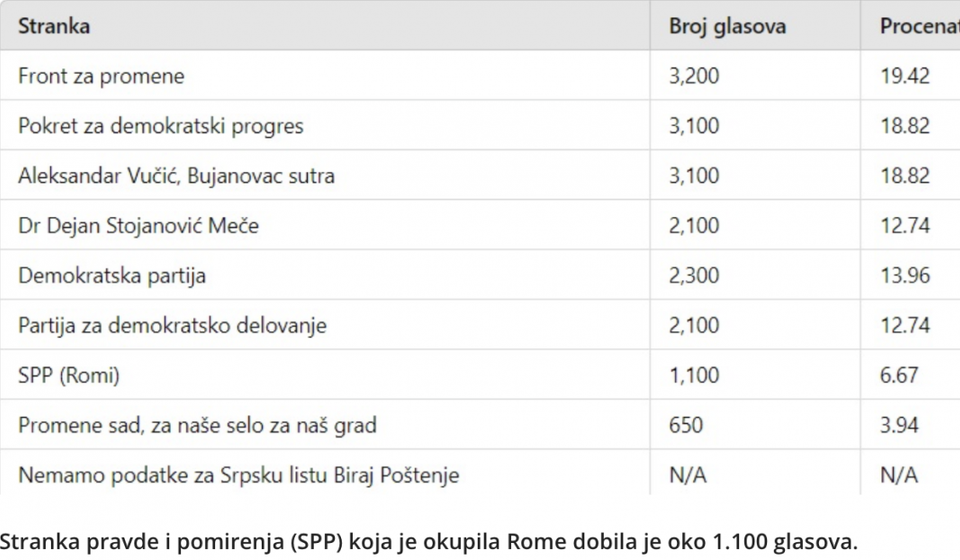Click vote count for Aleksandar Vučić row

coord(694,176)
